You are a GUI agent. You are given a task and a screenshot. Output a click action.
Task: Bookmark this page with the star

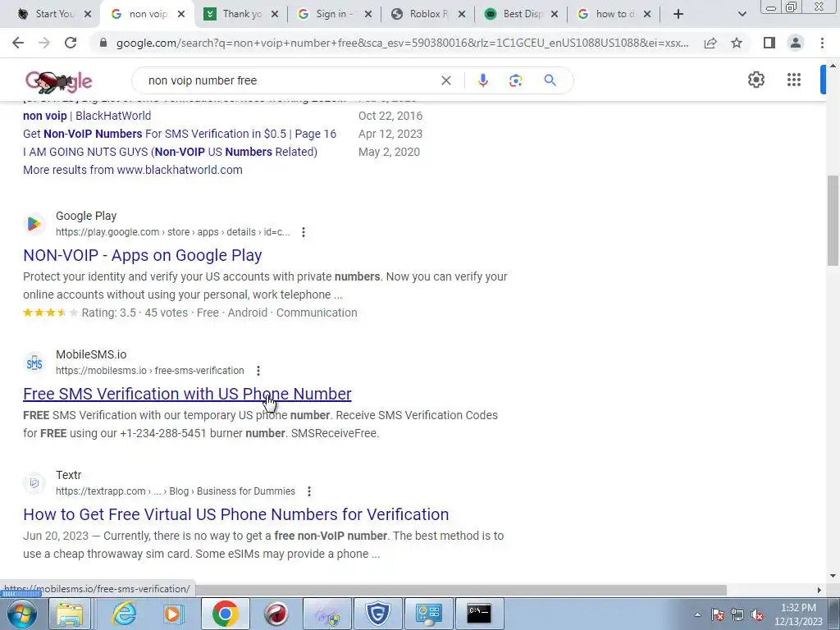pos(737,43)
